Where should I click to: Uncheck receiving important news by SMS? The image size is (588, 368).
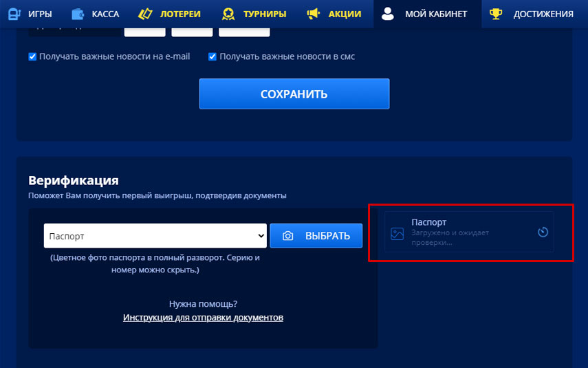[x=213, y=56]
